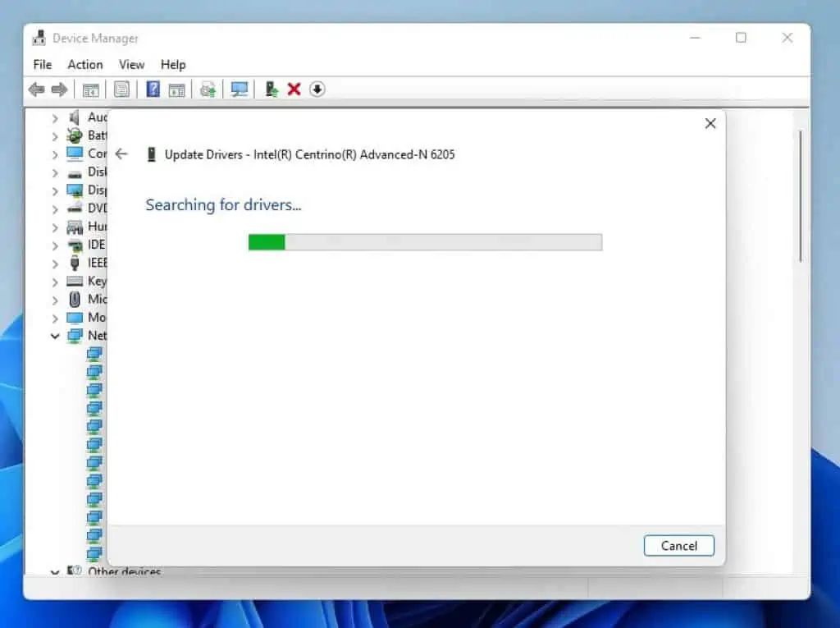Select the Uninstall device red X icon
Image resolution: width=840 pixels, height=628 pixels.
[x=294, y=89]
